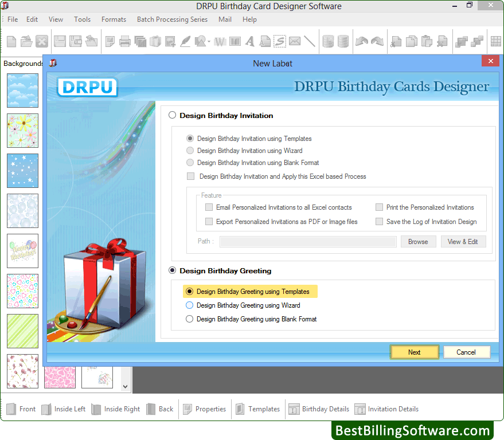Click the Undo arrow icon

(x=362, y=41)
